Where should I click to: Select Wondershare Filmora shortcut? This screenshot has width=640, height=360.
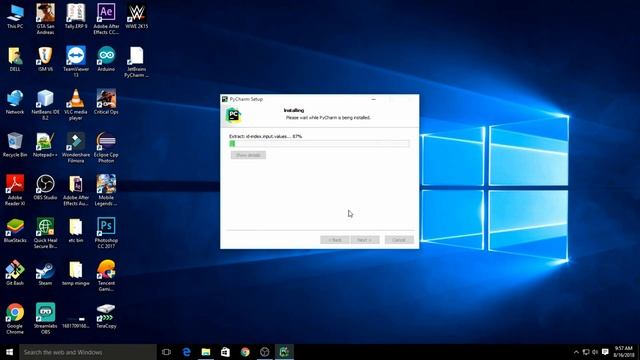(x=76, y=147)
